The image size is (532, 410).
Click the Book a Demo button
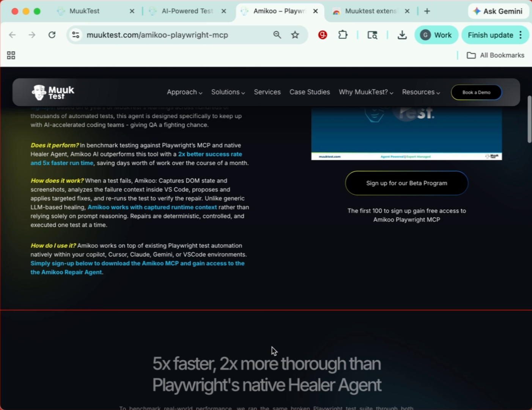476,92
